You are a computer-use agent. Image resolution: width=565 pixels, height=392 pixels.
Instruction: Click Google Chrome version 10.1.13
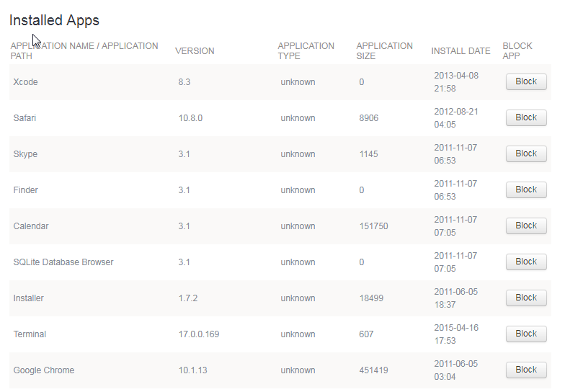click(x=193, y=370)
